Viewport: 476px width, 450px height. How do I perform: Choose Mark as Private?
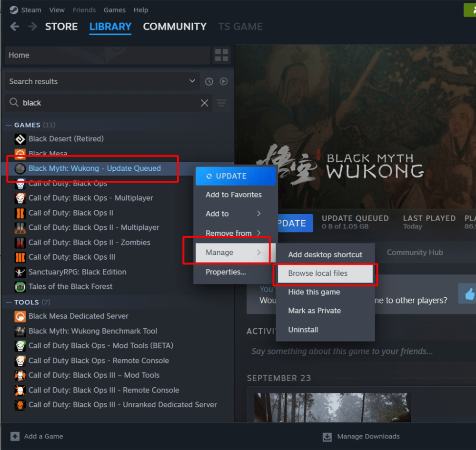pyautogui.click(x=325, y=311)
